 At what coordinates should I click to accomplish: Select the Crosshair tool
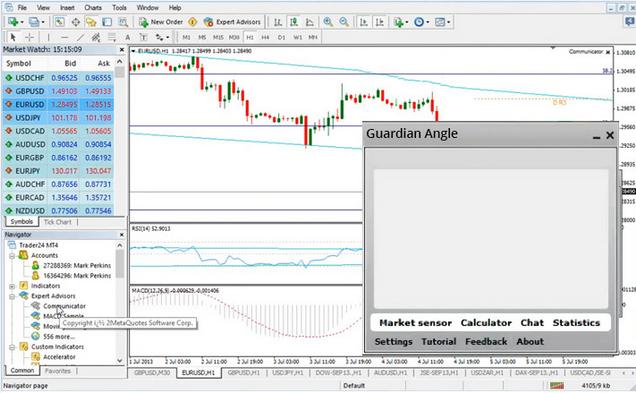(29, 37)
